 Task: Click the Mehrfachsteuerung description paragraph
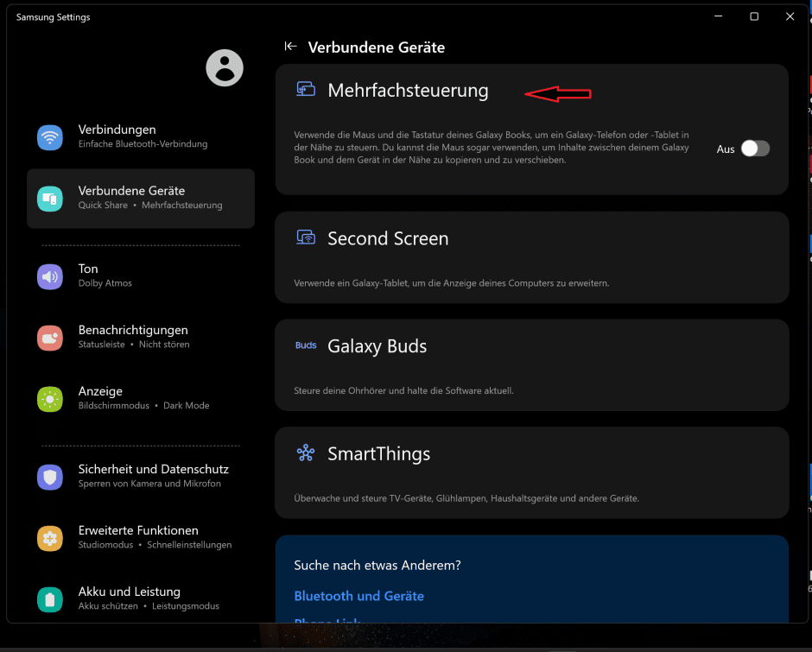point(492,148)
